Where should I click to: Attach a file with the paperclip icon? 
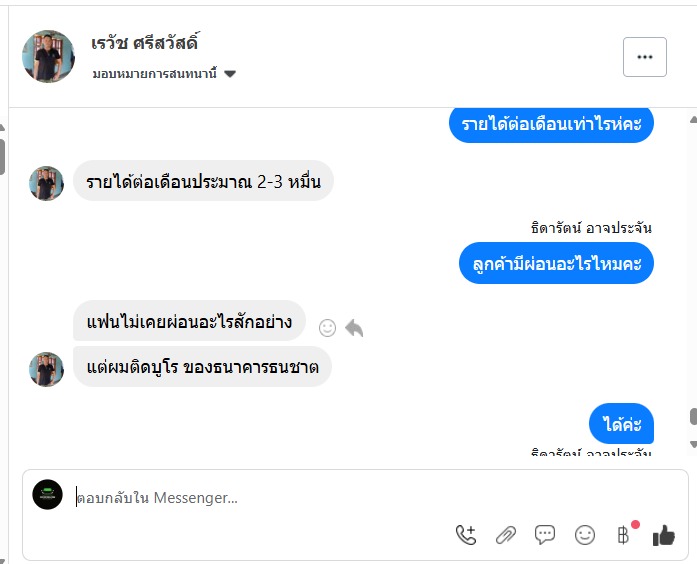point(506,535)
